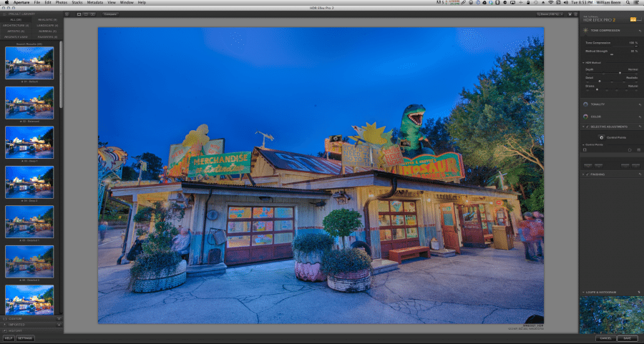Screen dimensions: 644x344
Task: Expand the Finishing section
Action: [583, 175]
